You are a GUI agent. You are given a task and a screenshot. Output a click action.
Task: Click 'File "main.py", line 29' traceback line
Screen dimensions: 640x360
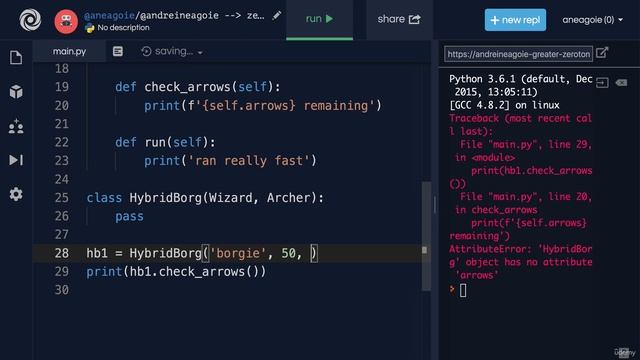click(526, 144)
